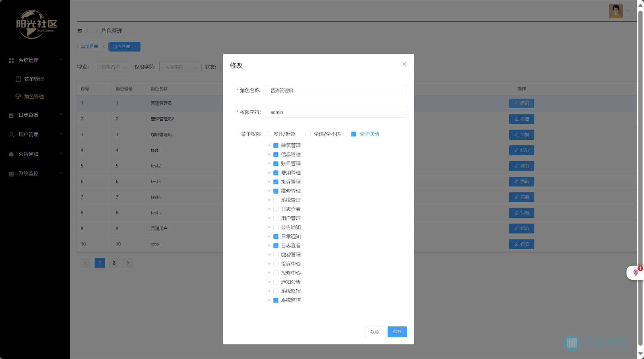Click the vertical page scrollbar
The image size is (644, 359).
(x=640, y=177)
